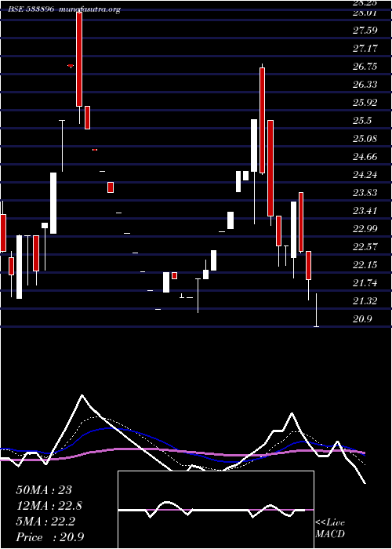Click the 27.59 price axis label
The width and height of the screenshot is (392, 549).
pos(365,31)
